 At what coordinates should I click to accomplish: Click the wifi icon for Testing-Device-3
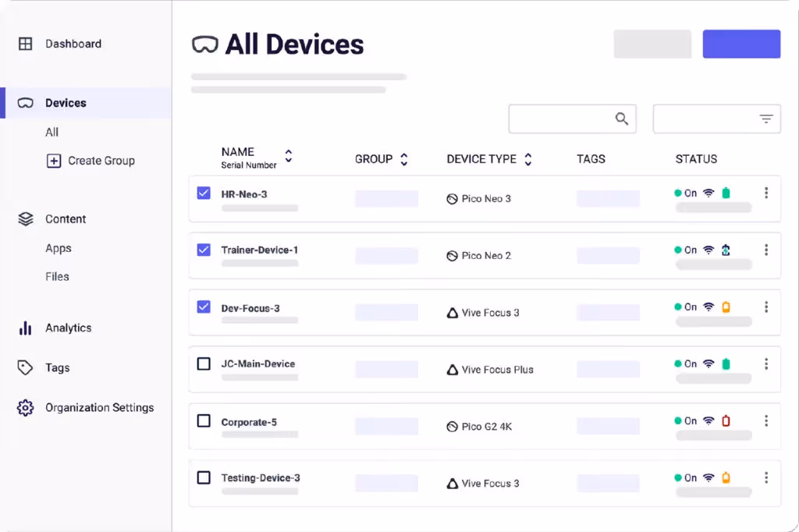pyautogui.click(x=708, y=478)
